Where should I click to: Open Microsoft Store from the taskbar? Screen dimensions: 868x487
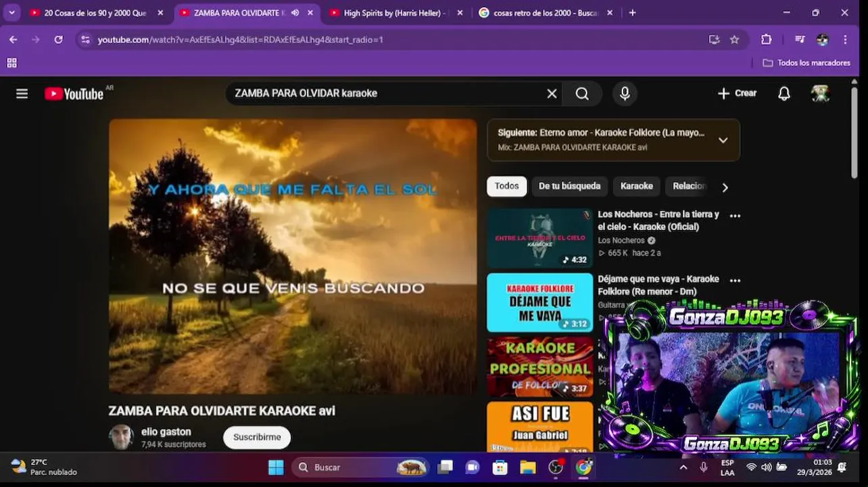(500, 467)
